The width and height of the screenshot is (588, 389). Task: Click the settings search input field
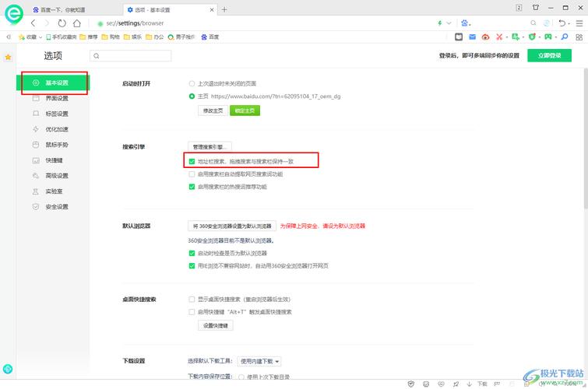[131, 56]
